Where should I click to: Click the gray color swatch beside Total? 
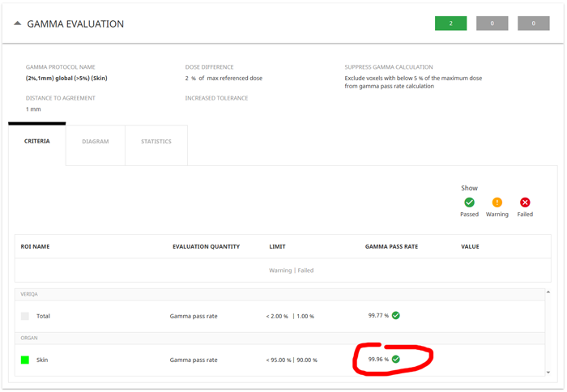coord(25,316)
